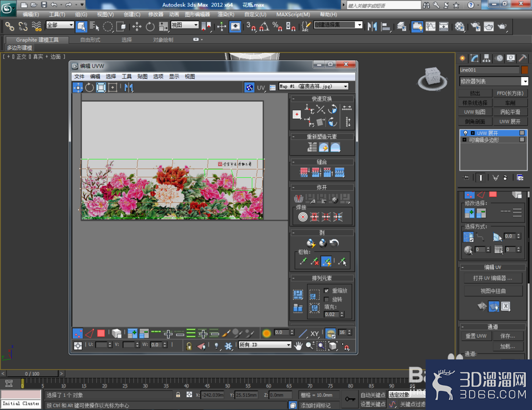Open the Modify command panel tab
The height and width of the screenshot is (410, 532).
click(x=475, y=59)
